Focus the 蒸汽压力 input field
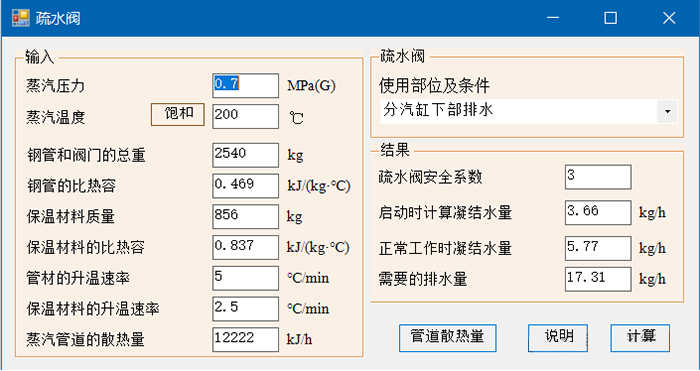Screen dimensions: 700x371 246,86
